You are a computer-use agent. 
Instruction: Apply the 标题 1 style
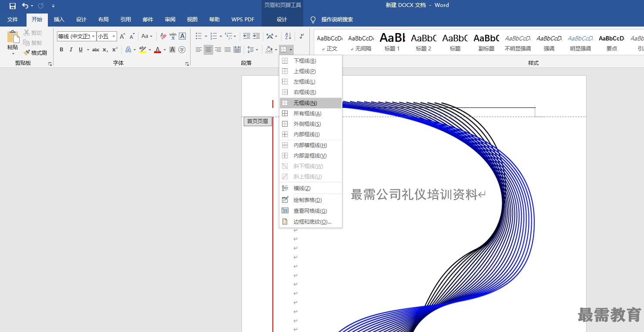[x=392, y=43]
